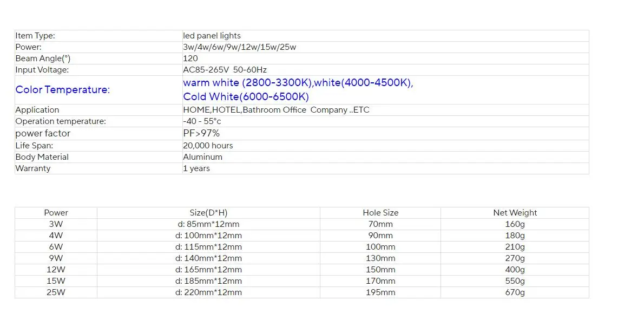
Task: Click the 'PF>97%' power factor value
Action: point(201,133)
